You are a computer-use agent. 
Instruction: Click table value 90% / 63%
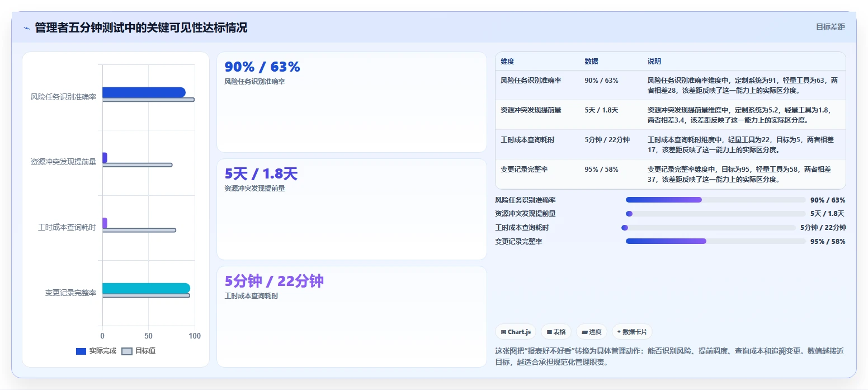(x=601, y=81)
